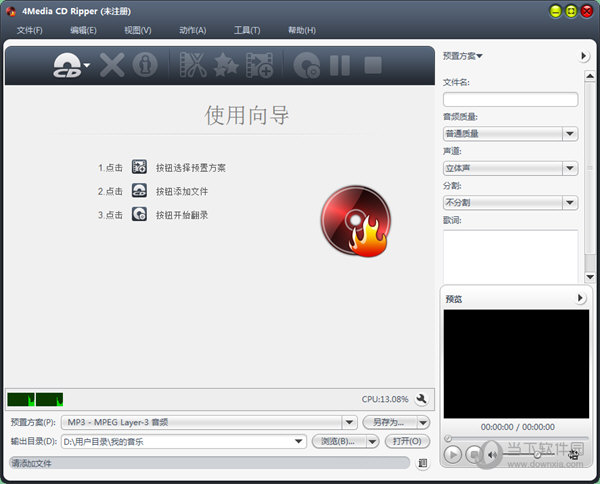Open the 分割 不分割 dropdown

point(510,203)
